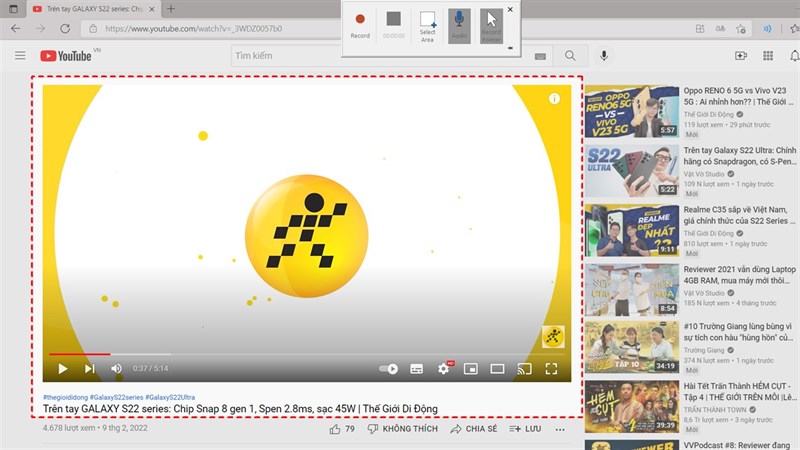Mute the video volume speaker
This screenshot has height=450, width=800.
tap(116, 368)
